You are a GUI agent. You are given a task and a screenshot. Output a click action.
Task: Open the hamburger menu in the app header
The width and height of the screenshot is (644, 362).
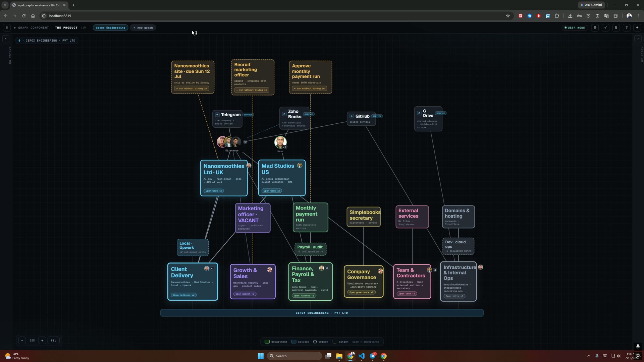[x=6, y=28]
